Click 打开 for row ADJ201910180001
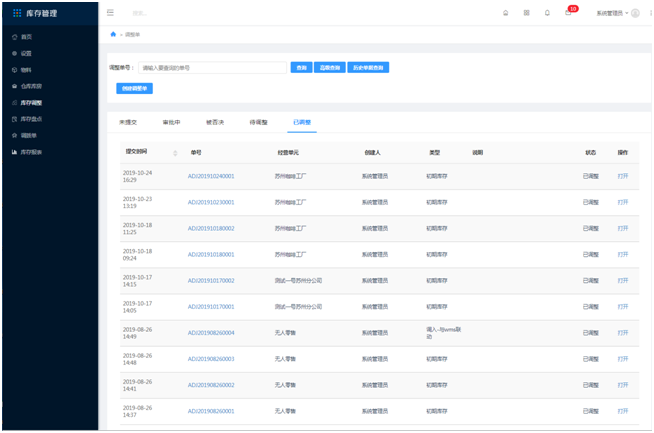The height and width of the screenshot is (433, 654). tap(623, 254)
